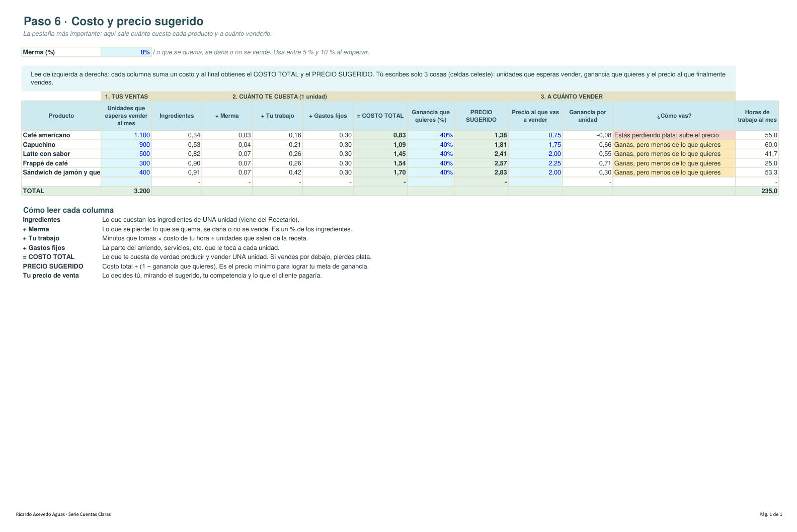Screen dimensions: 797x532
Task: Click the 'Cómo leer cada columna' heading
Action: 68,210
